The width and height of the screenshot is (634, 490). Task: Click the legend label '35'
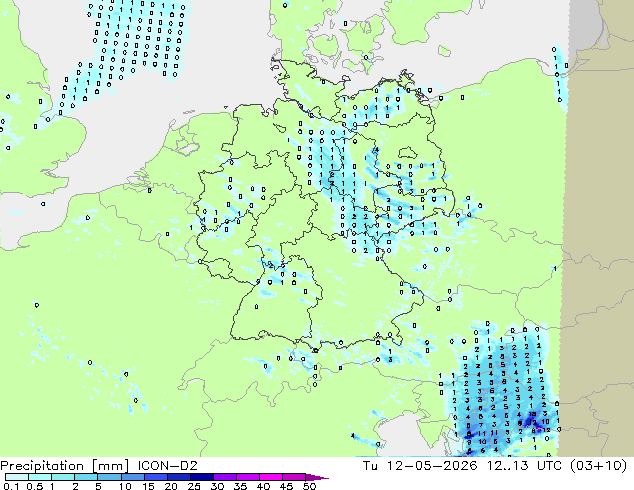(240, 486)
